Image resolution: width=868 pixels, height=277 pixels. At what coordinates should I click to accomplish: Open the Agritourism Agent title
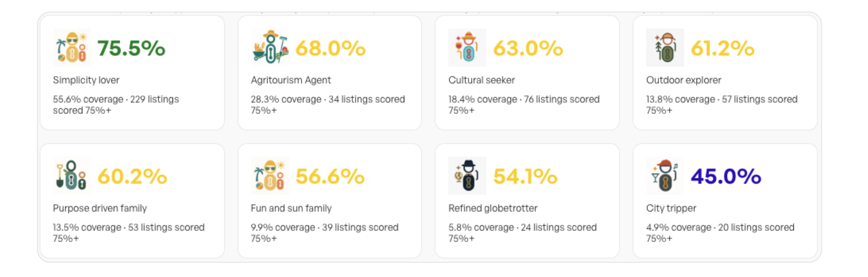click(x=291, y=80)
